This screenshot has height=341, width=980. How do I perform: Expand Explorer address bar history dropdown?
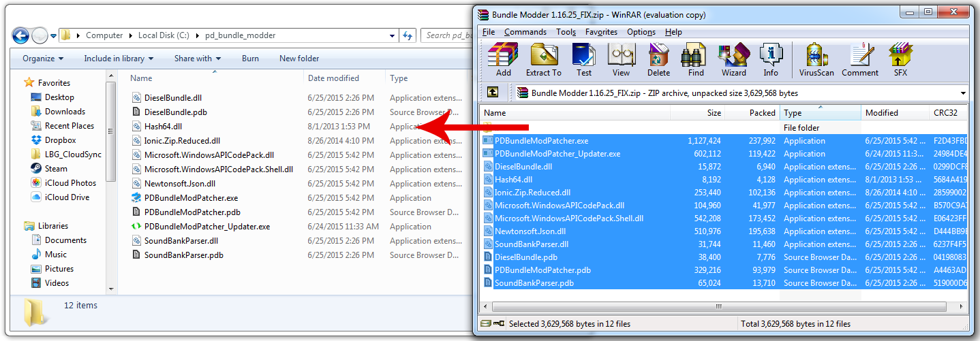(x=392, y=35)
